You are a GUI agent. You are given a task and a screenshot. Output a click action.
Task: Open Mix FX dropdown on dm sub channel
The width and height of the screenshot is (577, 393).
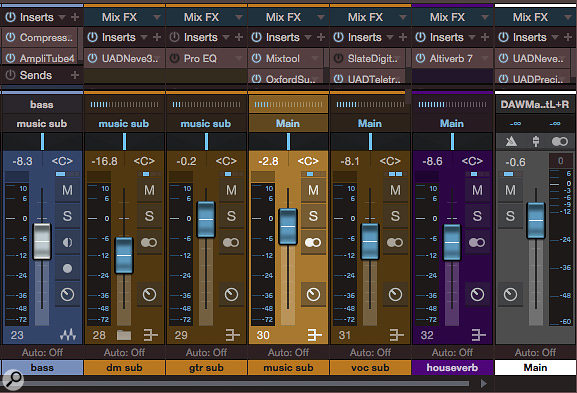click(x=157, y=17)
